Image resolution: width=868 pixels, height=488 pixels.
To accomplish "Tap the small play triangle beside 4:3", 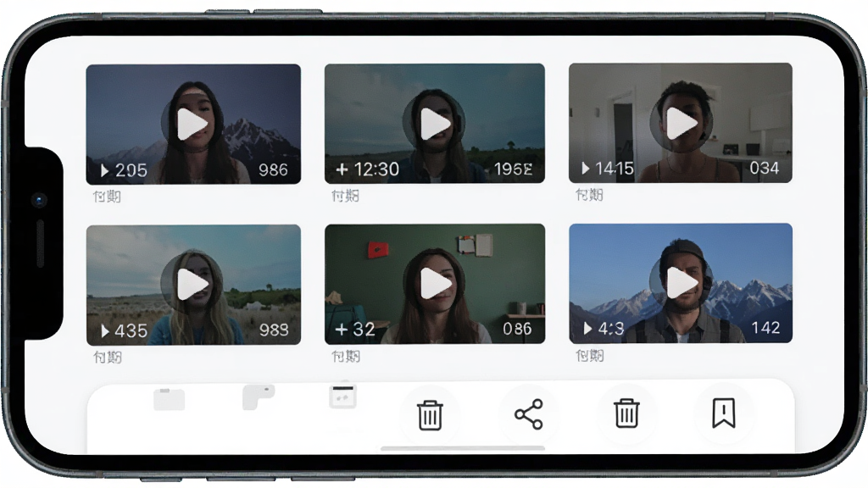I will tap(587, 329).
